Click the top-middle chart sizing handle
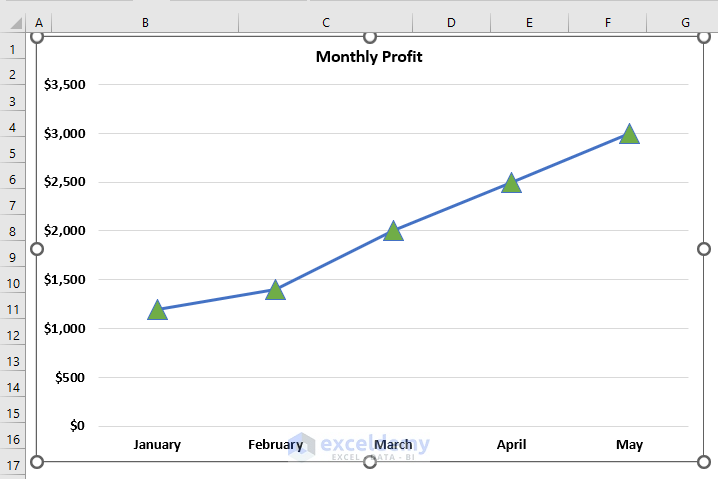This screenshot has width=718, height=479. click(370, 37)
